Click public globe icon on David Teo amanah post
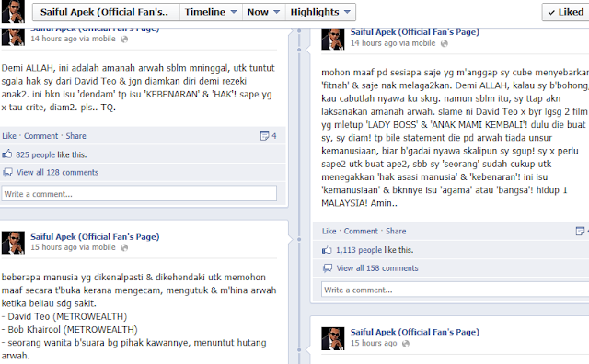Image resolution: width=589 pixels, height=364 pixels. [124, 39]
